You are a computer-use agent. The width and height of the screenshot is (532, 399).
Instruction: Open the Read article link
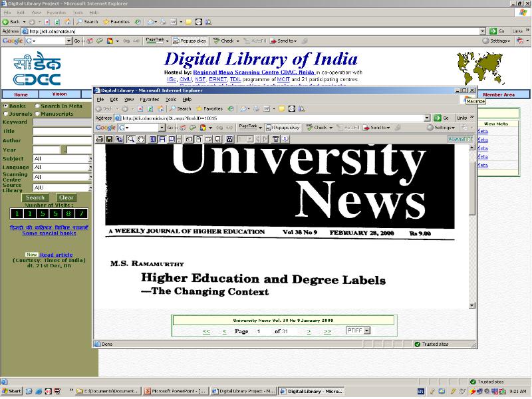point(56,255)
